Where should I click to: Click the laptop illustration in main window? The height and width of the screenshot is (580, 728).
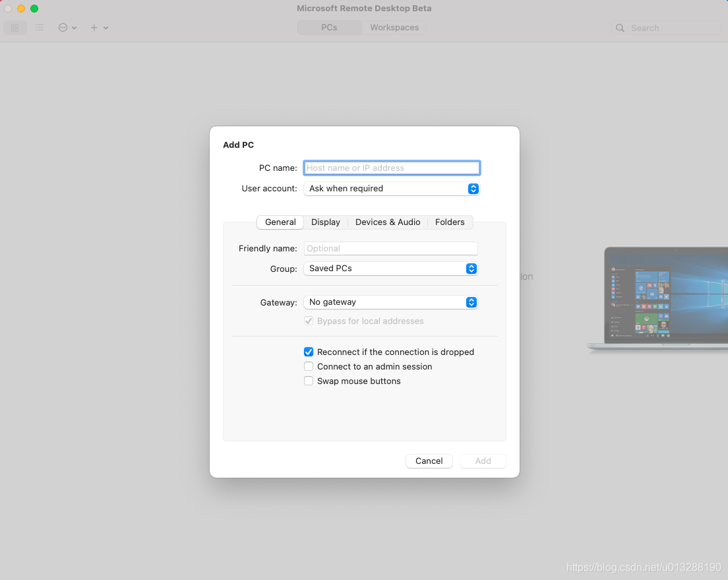658,300
